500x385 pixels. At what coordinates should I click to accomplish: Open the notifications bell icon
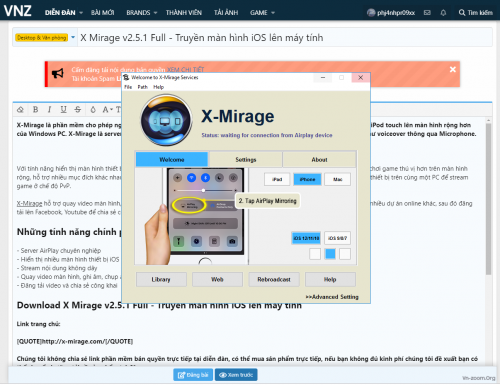pyautogui.click(x=443, y=13)
